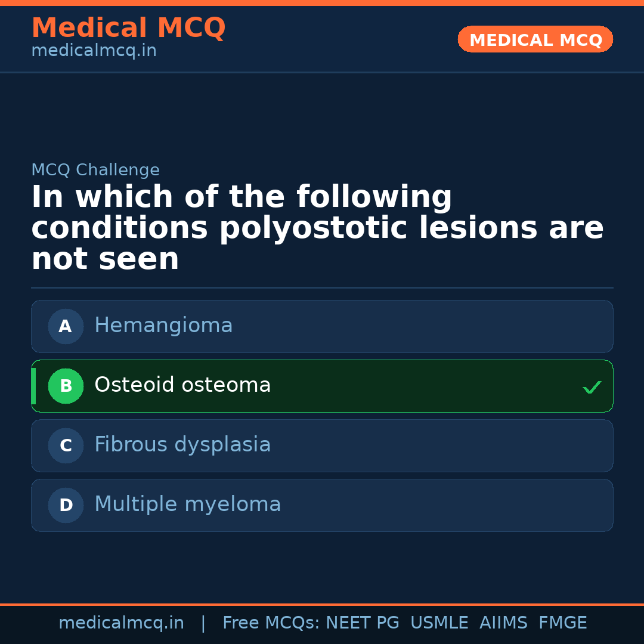Select the Hemangioma answer option
Screen dimensions: 644x644
322,326
